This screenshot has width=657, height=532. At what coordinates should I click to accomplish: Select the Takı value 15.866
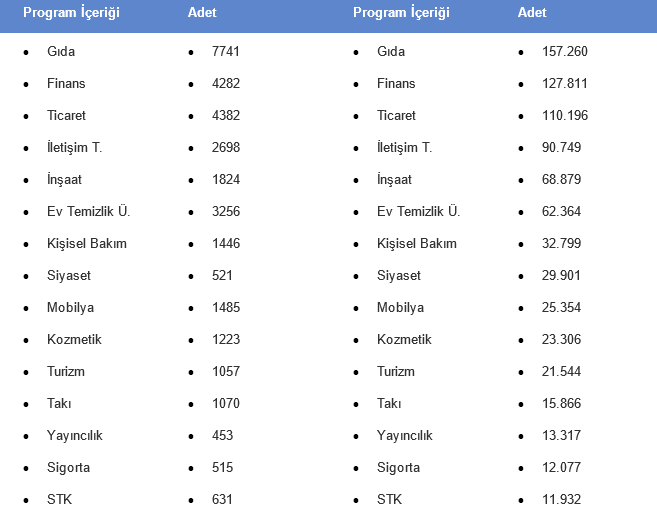[x=561, y=403]
